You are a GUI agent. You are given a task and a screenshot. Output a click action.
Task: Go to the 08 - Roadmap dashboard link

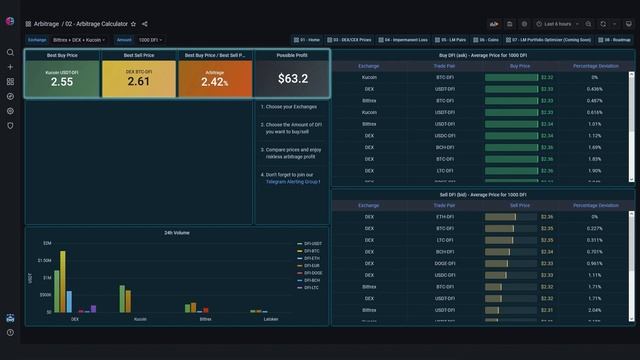(614, 40)
